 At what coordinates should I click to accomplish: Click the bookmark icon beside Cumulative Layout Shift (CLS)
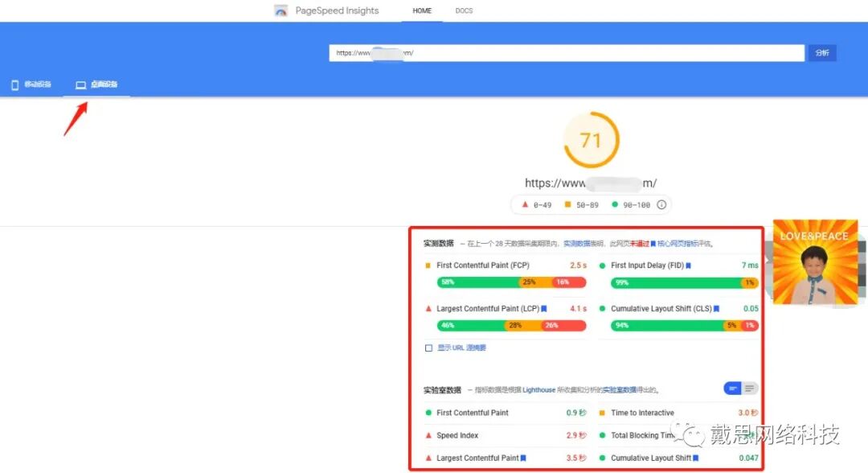[x=716, y=309]
